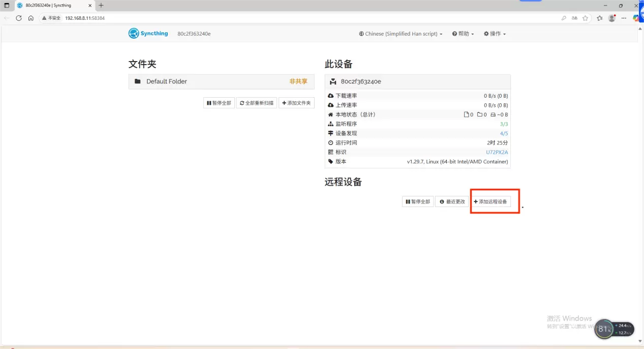Click the read aloud icon in address bar

point(574,18)
